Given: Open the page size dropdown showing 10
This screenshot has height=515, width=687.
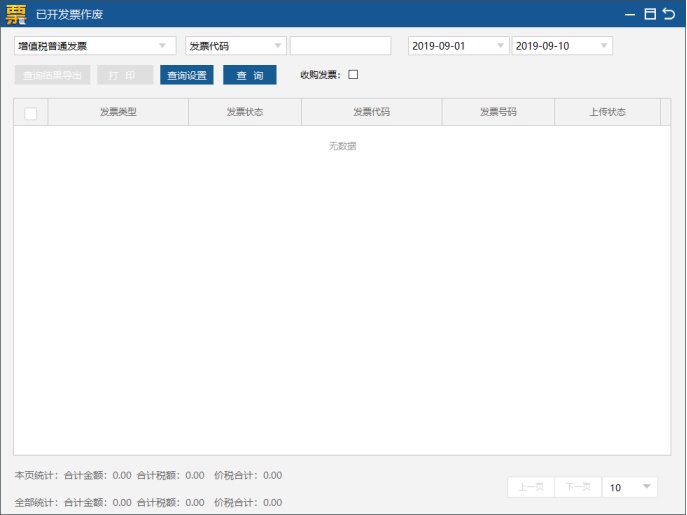Looking at the screenshot, I should tap(630, 487).
